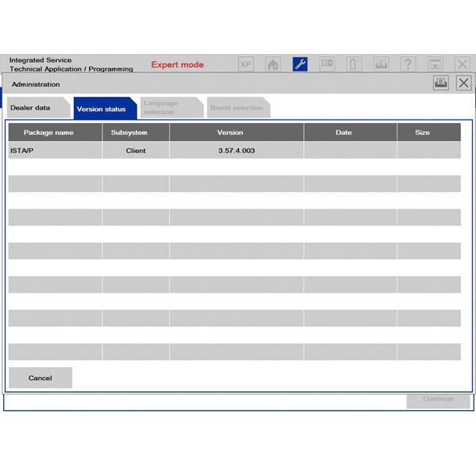Close the Administration dialog with X

pyautogui.click(x=463, y=83)
